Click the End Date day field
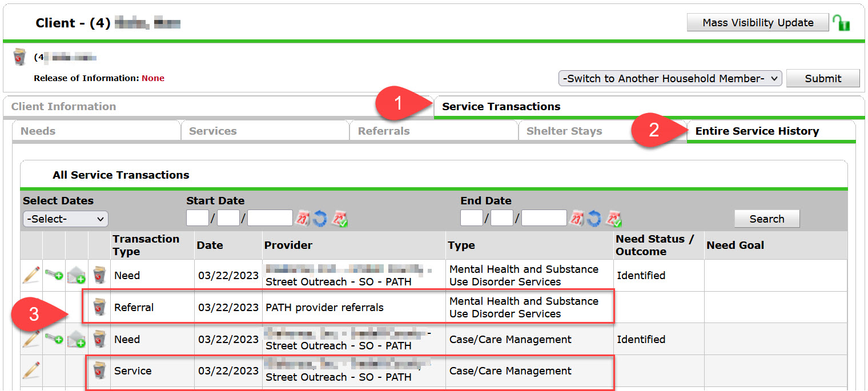Screen dimensions: 868x391 pos(502,218)
